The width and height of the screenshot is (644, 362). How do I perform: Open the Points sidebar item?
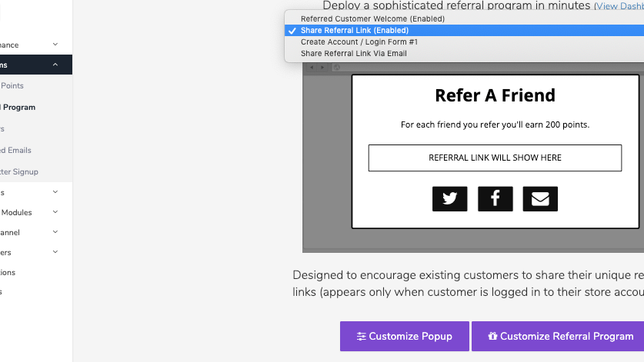tap(12, 86)
